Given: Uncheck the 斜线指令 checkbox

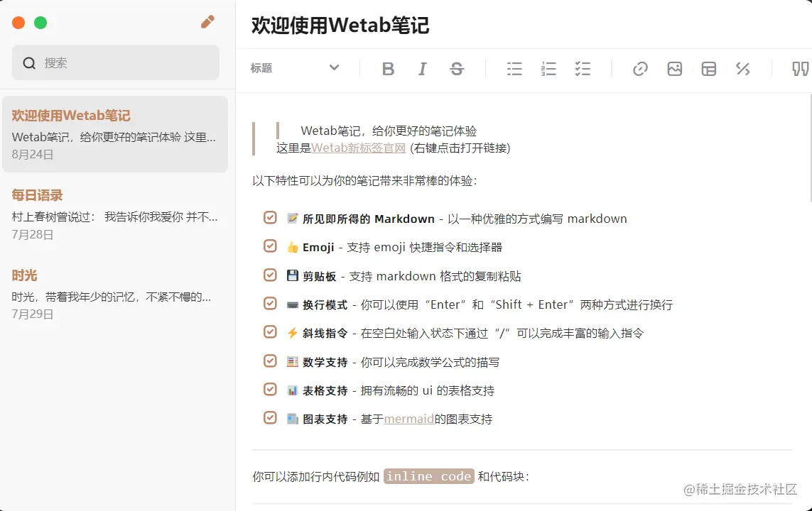Looking at the screenshot, I should [x=270, y=331].
